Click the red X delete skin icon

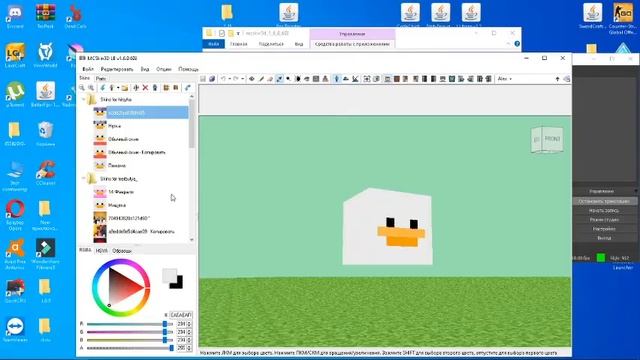(x=145, y=88)
